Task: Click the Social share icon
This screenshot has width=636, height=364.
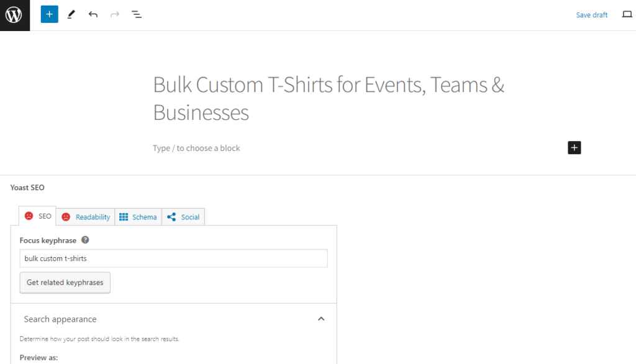Action: tap(170, 217)
